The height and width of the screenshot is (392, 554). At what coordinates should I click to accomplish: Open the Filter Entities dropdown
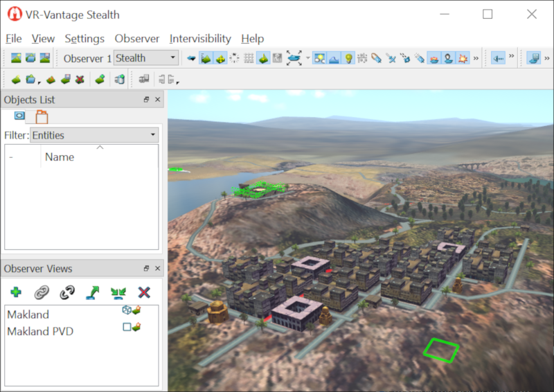(x=94, y=134)
